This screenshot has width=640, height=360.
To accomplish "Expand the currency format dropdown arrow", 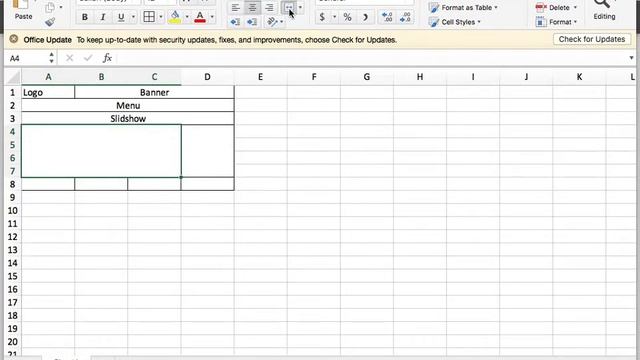I will (334, 17).
